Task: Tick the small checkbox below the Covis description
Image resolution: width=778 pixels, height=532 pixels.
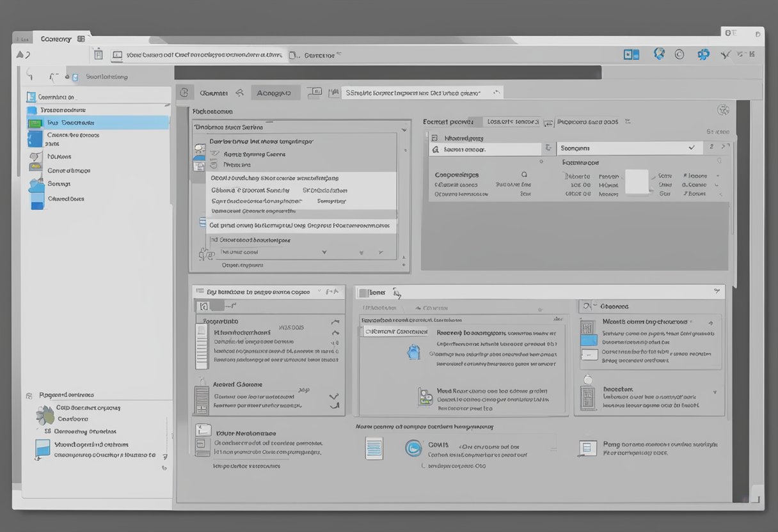Action: [x=424, y=467]
